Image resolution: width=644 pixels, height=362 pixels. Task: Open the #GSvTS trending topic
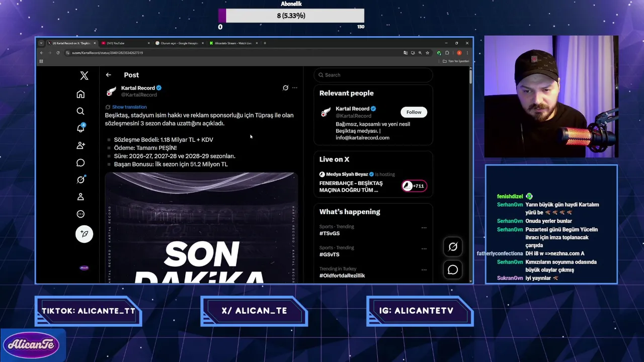point(330,254)
